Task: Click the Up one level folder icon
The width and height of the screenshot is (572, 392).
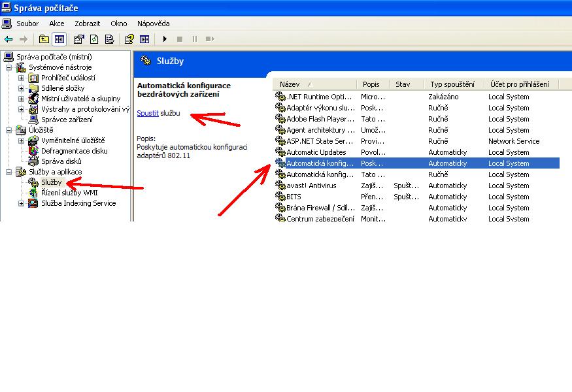Action: point(44,39)
